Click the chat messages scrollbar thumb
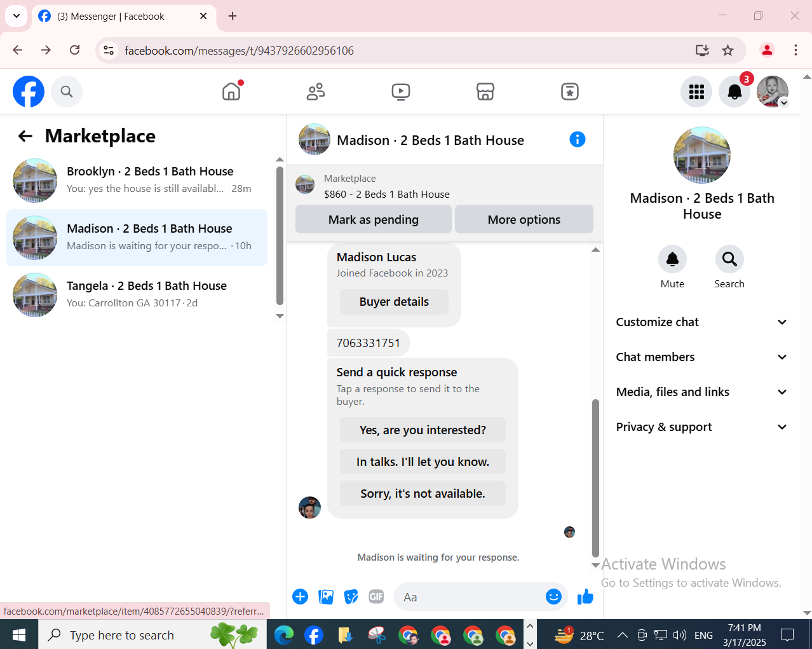 pyautogui.click(x=595, y=479)
